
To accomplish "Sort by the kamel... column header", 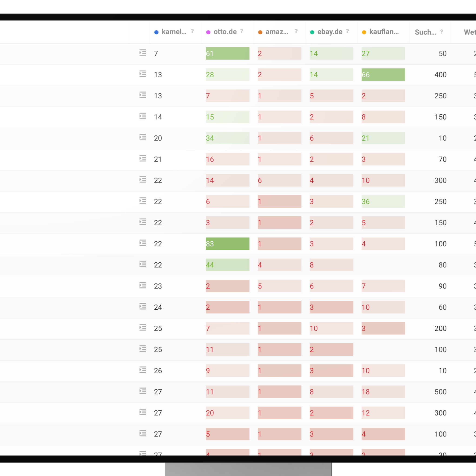I will point(174,32).
